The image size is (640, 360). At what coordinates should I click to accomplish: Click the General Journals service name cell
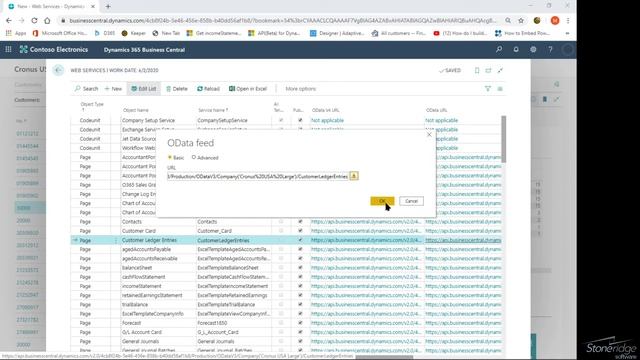pos(233,341)
